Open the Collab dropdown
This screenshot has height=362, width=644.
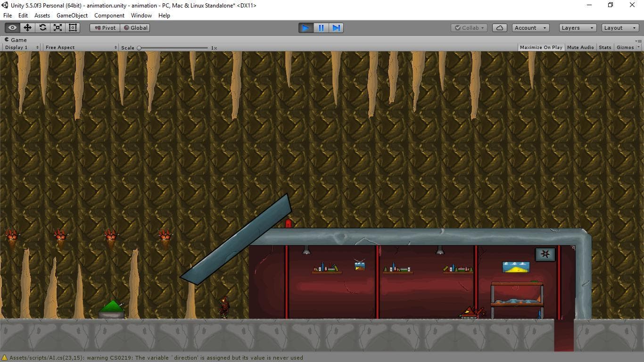[x=469, y=28]
